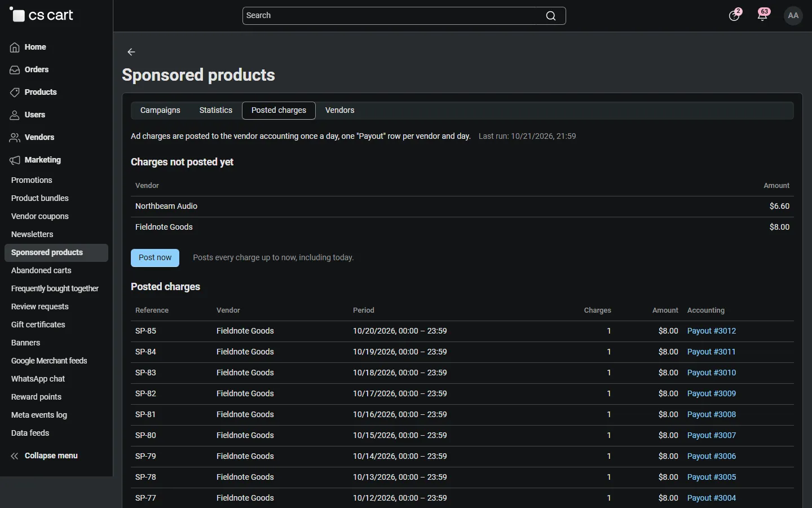Click the Collapse menu chevrons icon
This screenshot has height=508, width=812.
click(x=15, y=456)
